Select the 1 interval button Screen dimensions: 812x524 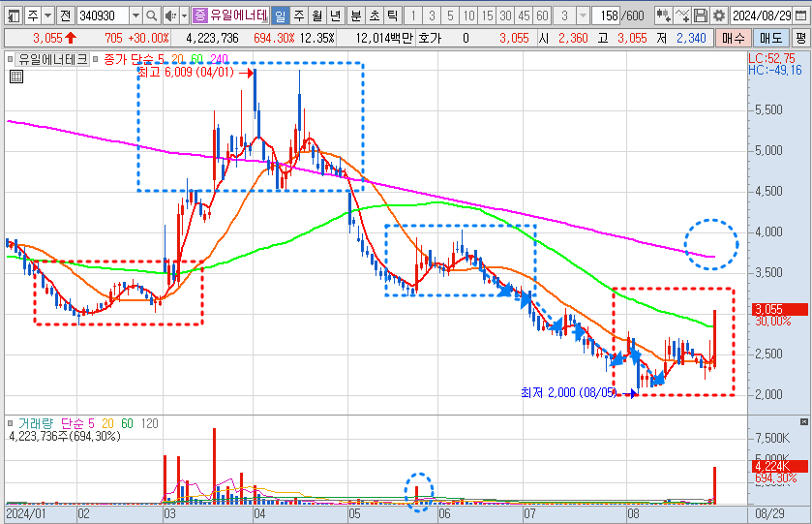pyautogui.click(x=413, y=16)
